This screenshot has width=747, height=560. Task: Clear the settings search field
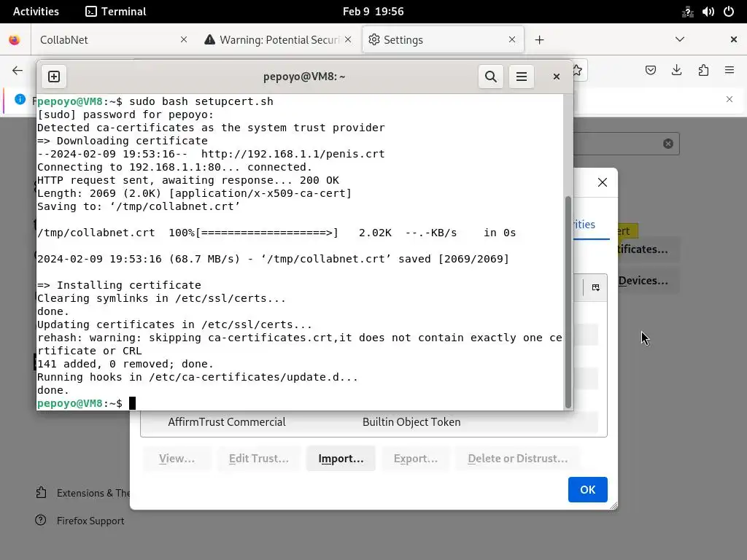(668, 144)
